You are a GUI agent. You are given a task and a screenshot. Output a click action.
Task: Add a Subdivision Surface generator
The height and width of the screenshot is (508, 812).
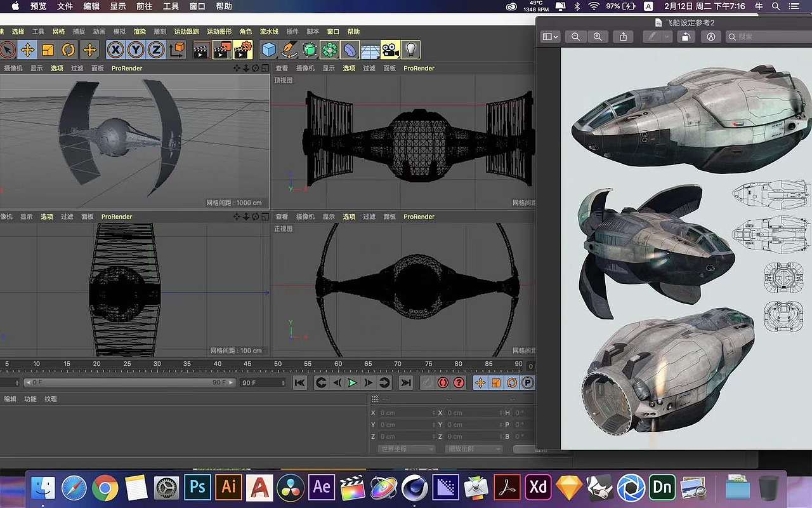(310, 50)
